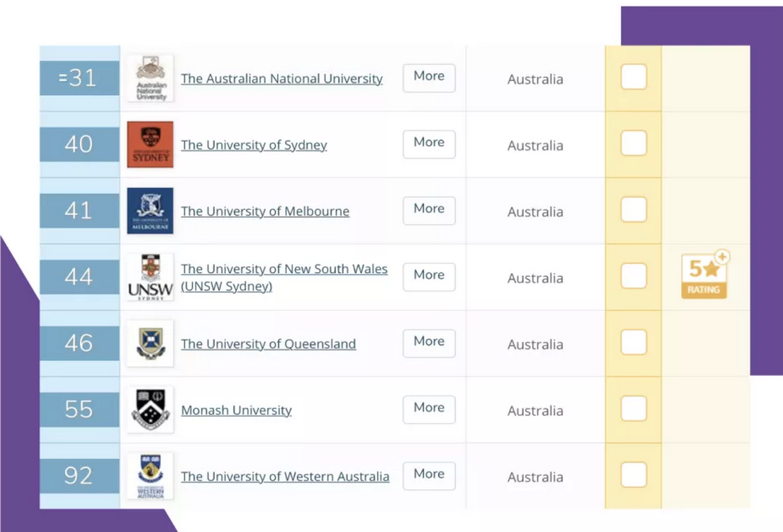Click the rank 92 number cell
This screenshot has height=532, width=783.
79,476
